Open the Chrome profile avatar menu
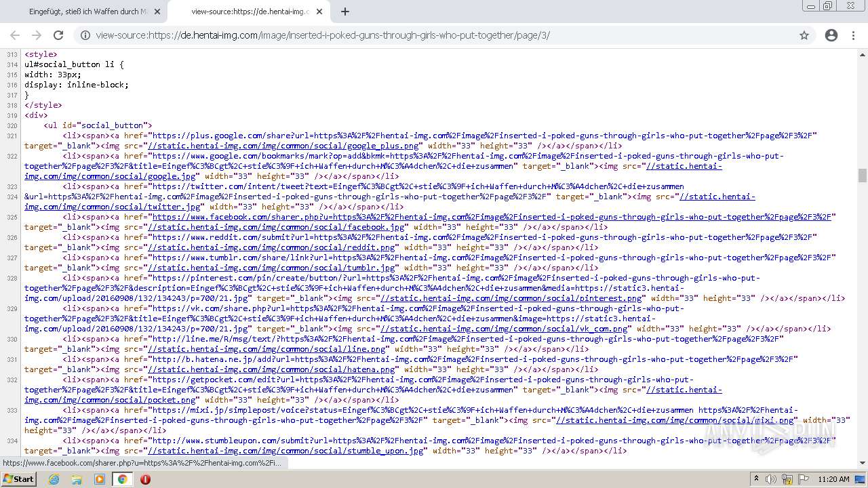Viewport: 868px width, 488px height. click(831, 35)
